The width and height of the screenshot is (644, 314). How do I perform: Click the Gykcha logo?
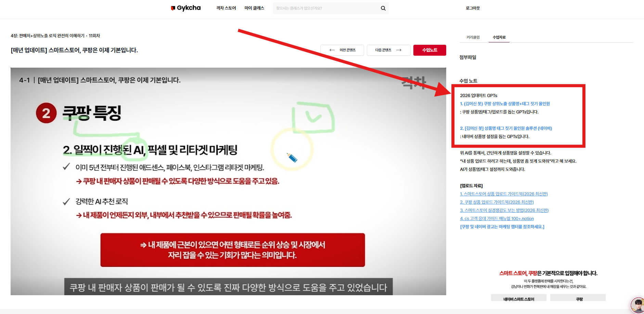tap(186, 8)
